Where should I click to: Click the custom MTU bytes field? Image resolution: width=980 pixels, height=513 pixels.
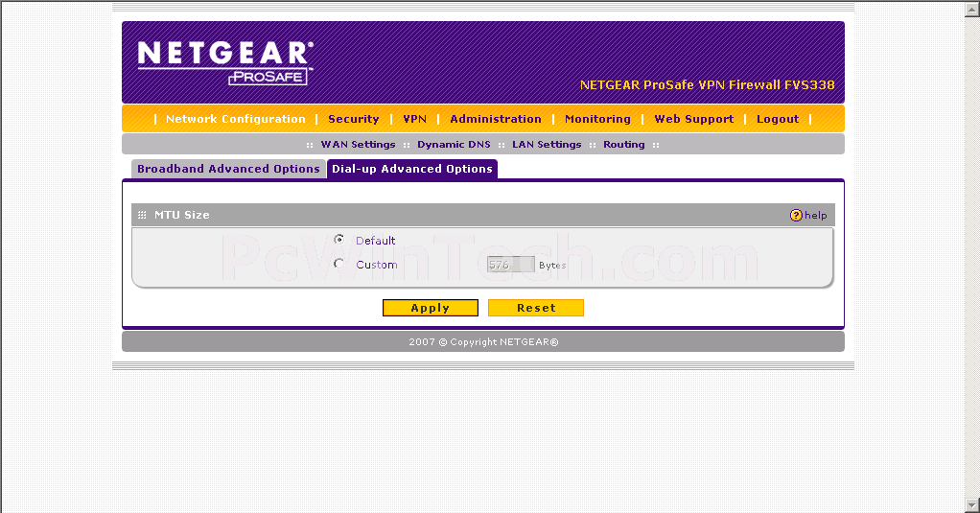511,265
